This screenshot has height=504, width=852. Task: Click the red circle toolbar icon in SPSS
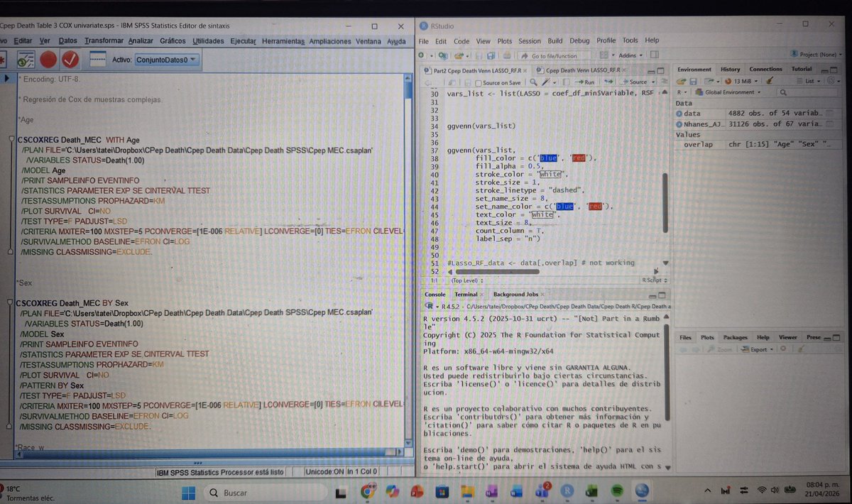click(x=48, y=60)
